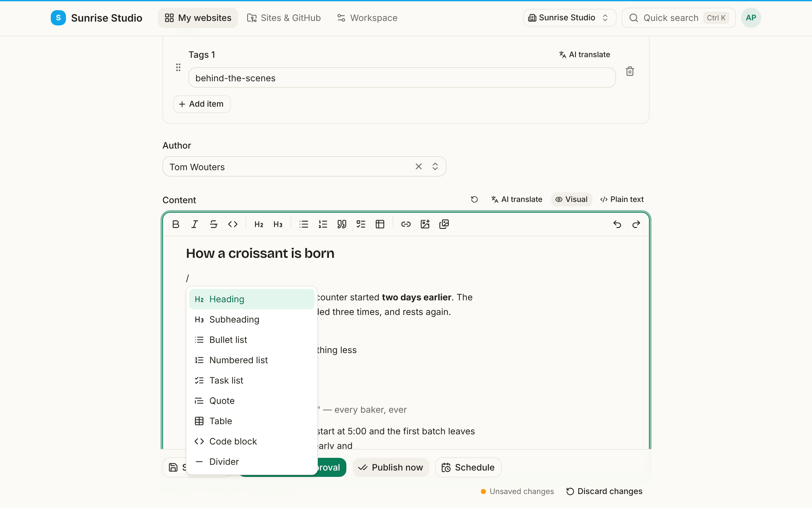This screenshot has height=508, width=812.
Task: Apply strikethrough formatting in toolbar
Action: pos(214,224)
